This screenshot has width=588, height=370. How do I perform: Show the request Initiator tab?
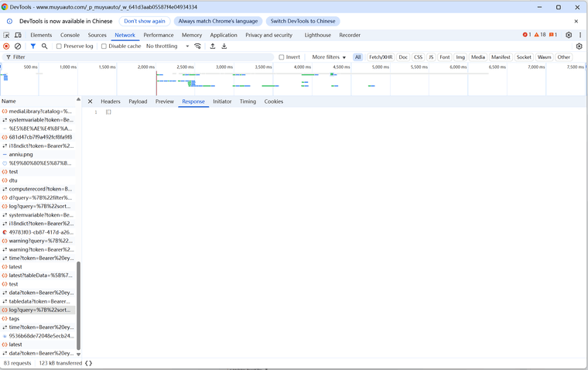tap(222, 101)
